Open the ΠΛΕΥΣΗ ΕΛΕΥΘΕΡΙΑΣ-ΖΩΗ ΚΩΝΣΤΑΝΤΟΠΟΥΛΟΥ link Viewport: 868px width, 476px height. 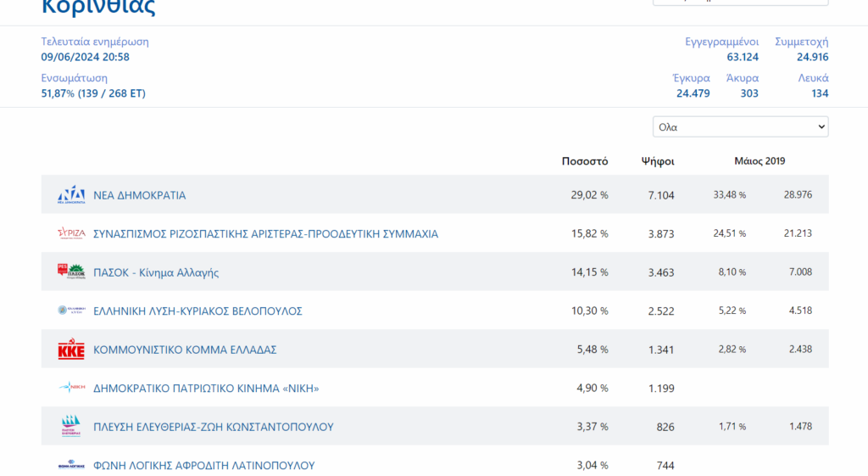pos(213,427)
